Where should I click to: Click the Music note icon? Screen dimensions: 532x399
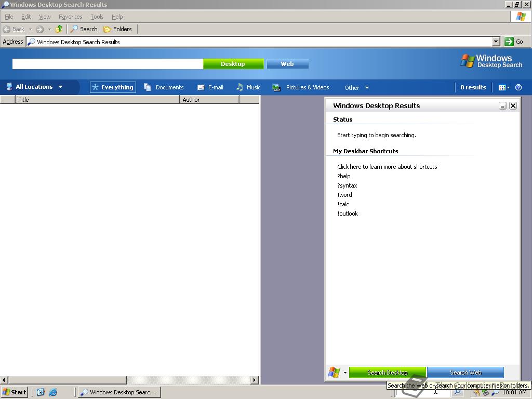tap(240, 87)
